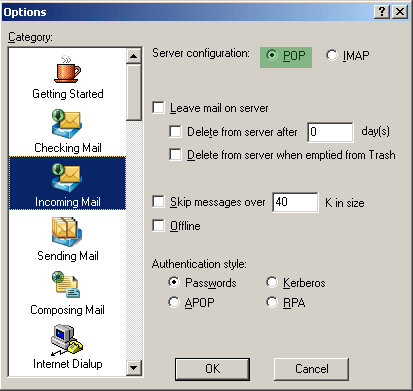
Task: Dismiss dialog with the Cancel button
Action: [x=311, y=369]
